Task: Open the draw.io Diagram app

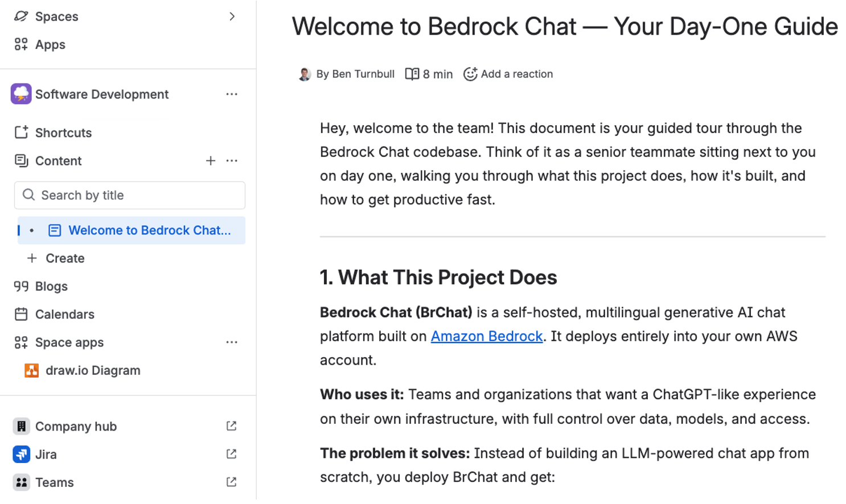Action: pyautogui.click(x=92, y=370)
